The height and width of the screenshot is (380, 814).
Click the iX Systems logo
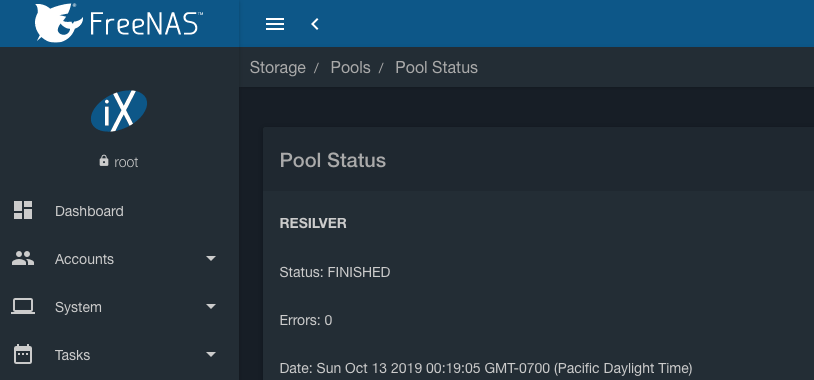click(119, 111)
